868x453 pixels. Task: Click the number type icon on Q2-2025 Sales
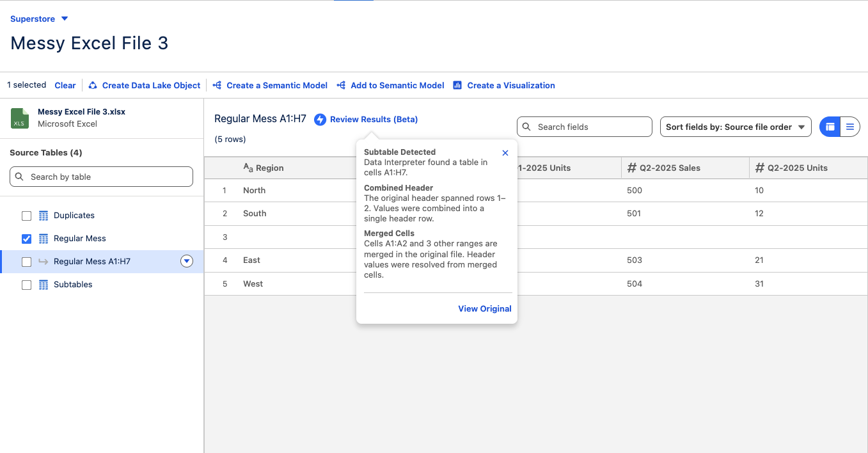632,168
